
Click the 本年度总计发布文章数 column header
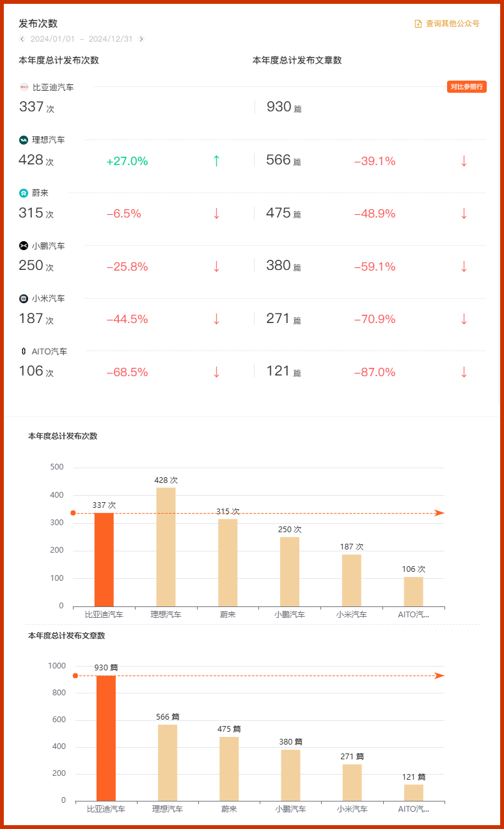tap(297, 60)
